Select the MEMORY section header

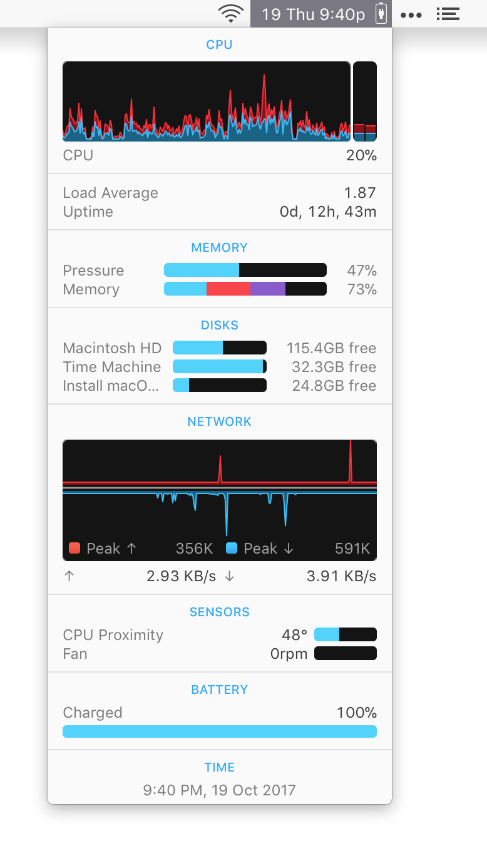219,247
